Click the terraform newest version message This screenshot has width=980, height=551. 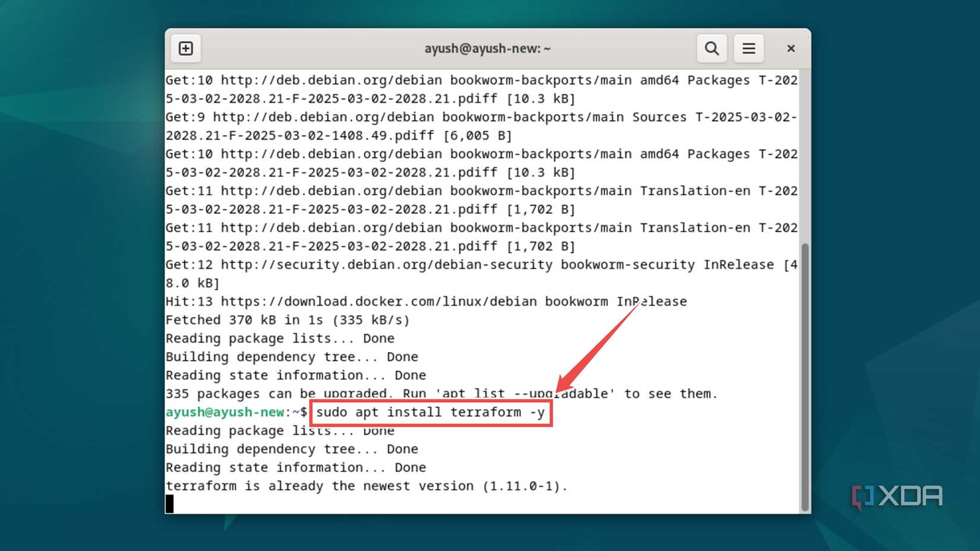[x=366, y=486]
